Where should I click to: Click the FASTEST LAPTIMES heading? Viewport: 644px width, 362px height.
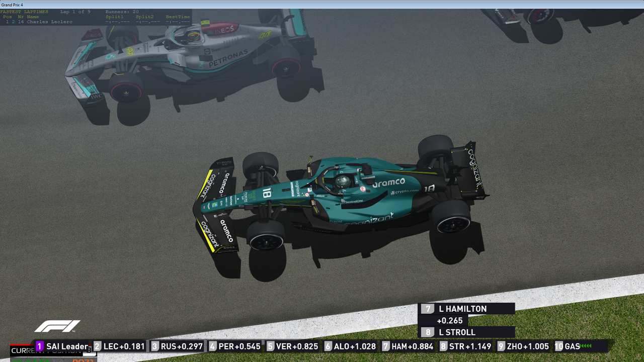pos(25,11)
